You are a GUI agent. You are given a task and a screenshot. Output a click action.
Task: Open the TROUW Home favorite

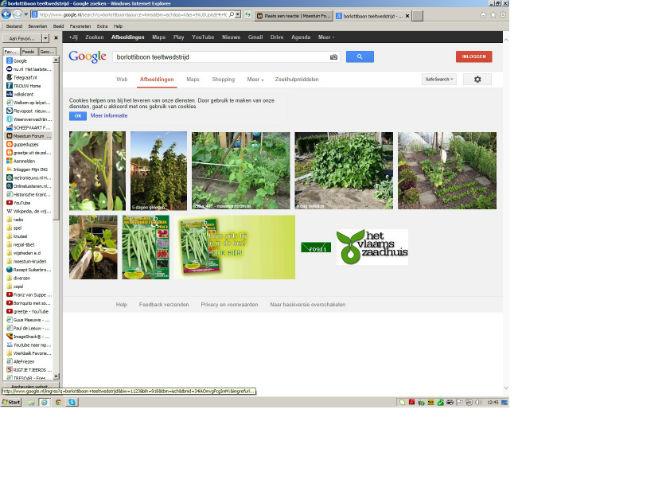(27, 86)
